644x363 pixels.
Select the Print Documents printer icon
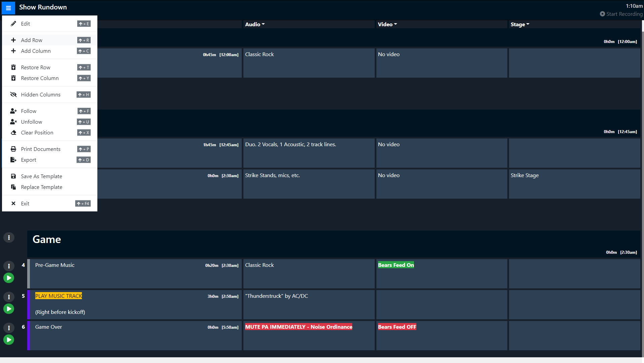click(x=13, y=149)
